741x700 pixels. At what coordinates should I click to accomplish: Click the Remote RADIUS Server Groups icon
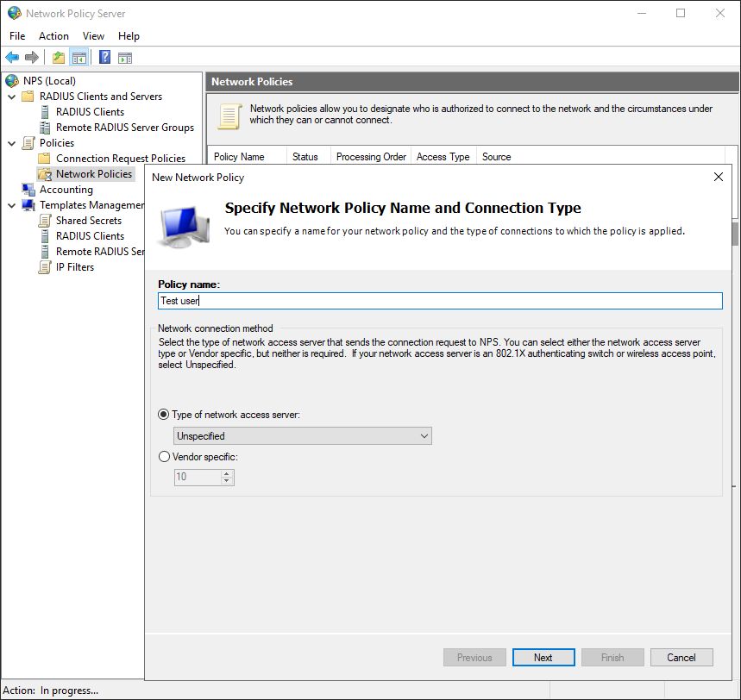45,128
